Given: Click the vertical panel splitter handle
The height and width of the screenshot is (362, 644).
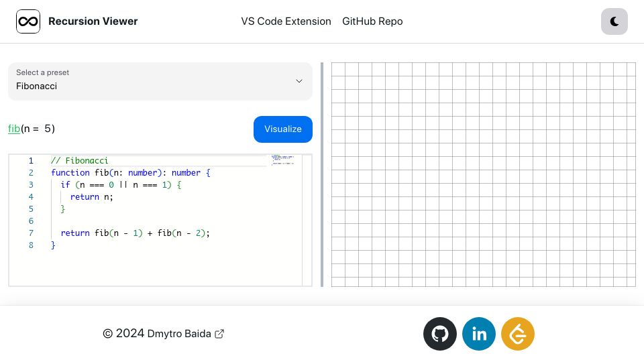Looking at the screenshot, I should pos(322,174).
